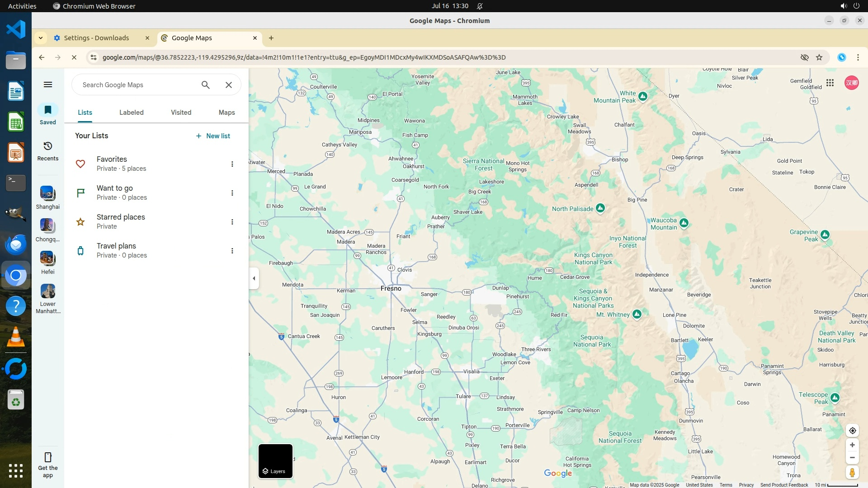Open Travel plans list more options
This screenshot has width=868, height=488.
pyautogui.click(x=232, y=251)
